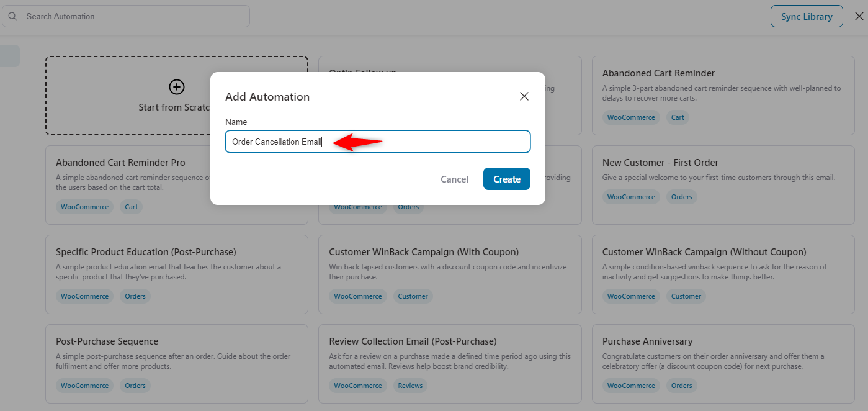Click Reviews tag on Review Collection Email

[410, 386]
